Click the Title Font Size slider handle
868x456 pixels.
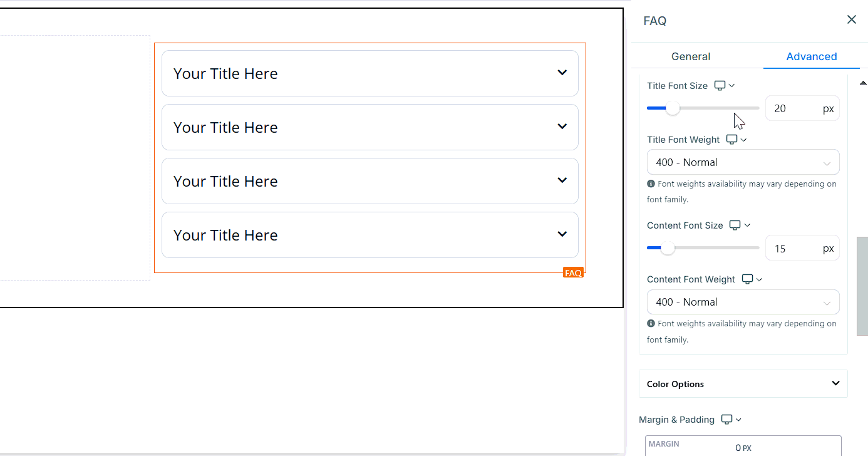coord(673,108)
